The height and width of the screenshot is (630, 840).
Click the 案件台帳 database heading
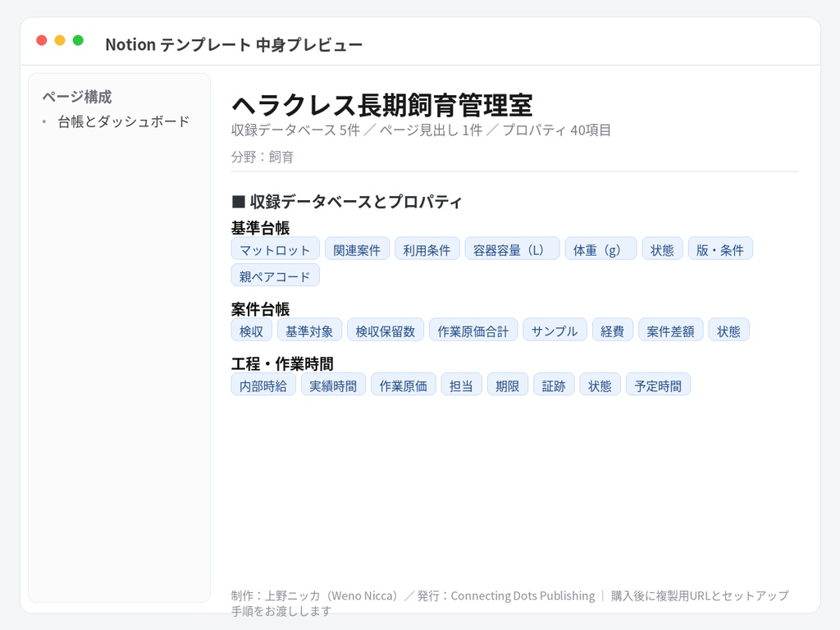(260, 309)
